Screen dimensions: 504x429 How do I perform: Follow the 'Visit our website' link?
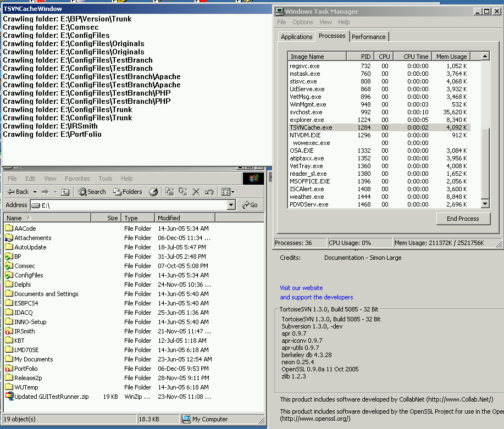(301, 288)
